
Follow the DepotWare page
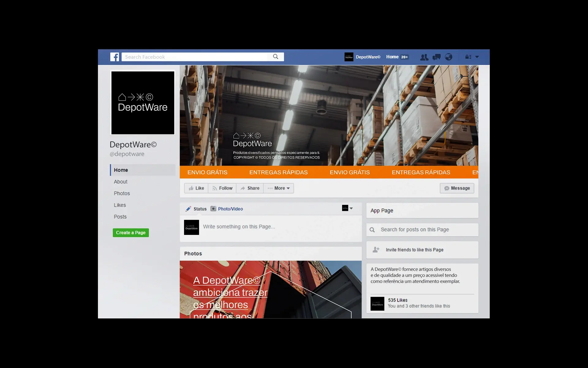tap(222, 188)
